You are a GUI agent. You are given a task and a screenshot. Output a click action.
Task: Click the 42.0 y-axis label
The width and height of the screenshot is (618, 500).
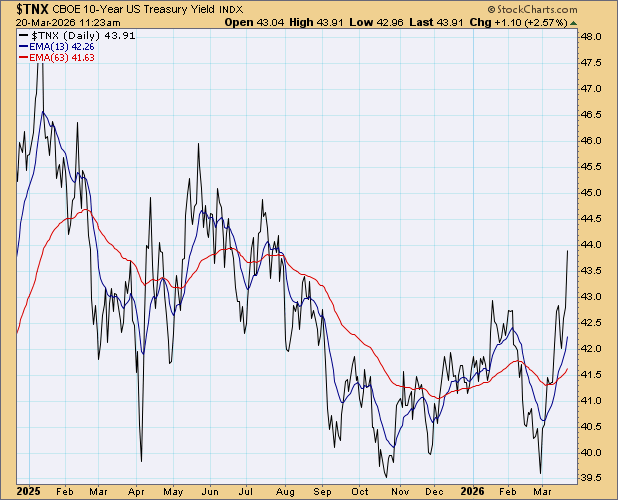tap(592, 349)
